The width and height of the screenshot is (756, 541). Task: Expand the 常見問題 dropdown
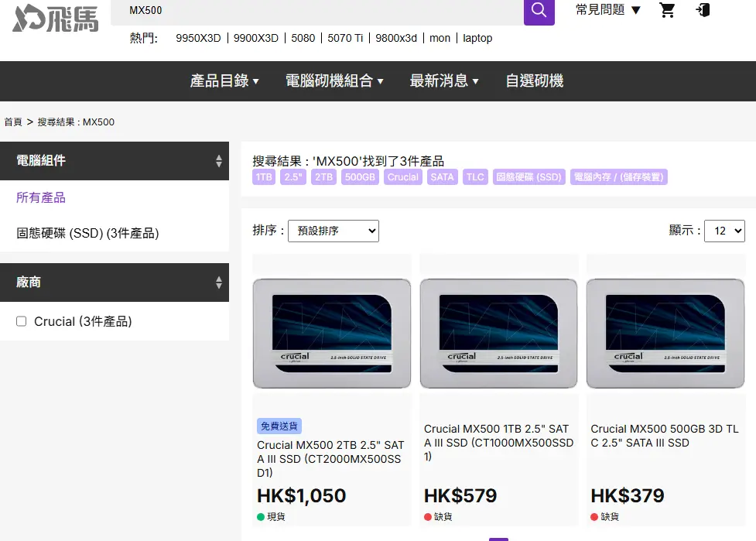608,9
